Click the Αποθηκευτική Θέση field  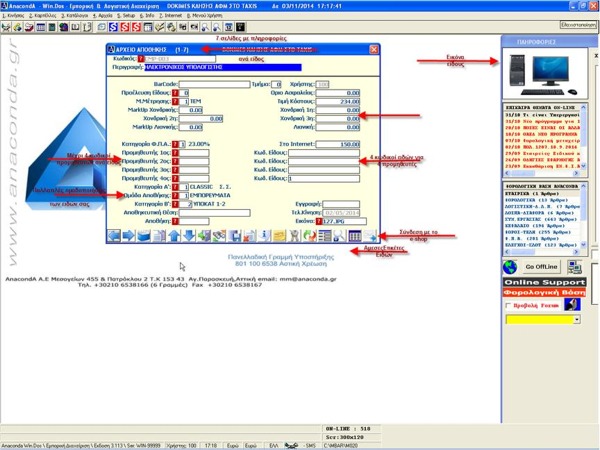point(214,213)
